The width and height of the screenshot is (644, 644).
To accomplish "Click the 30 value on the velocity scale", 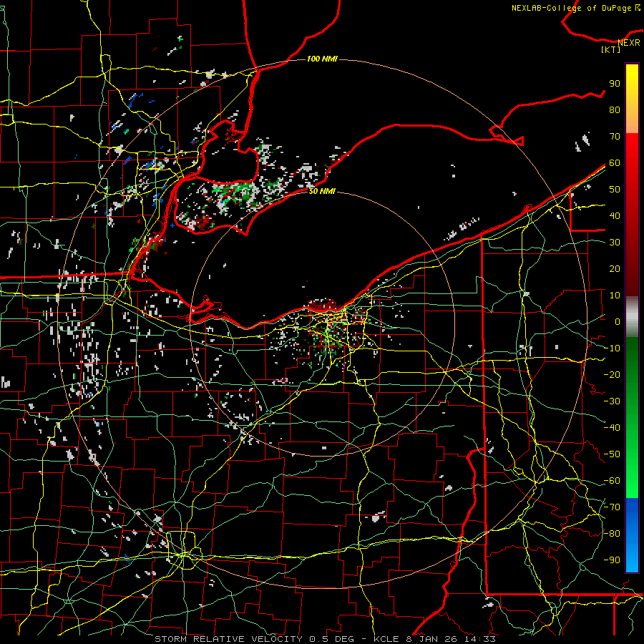I will (615, 243).
